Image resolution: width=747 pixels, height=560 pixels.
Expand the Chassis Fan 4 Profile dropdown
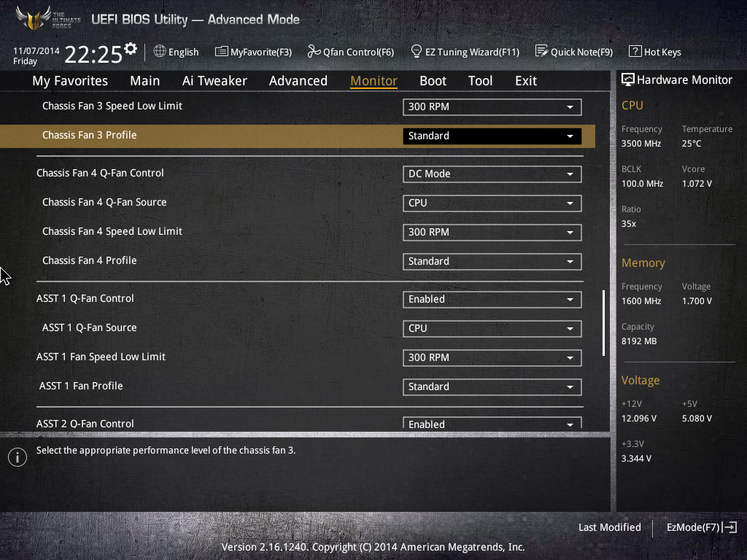click(x=492, y=262)
